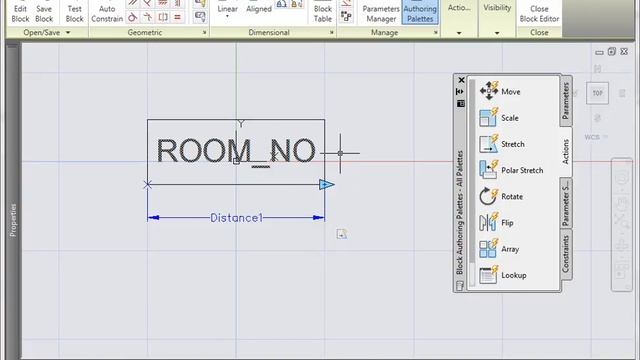
Task: Expand the Visibility panel dropdown
Action: [x=497, y=33]
